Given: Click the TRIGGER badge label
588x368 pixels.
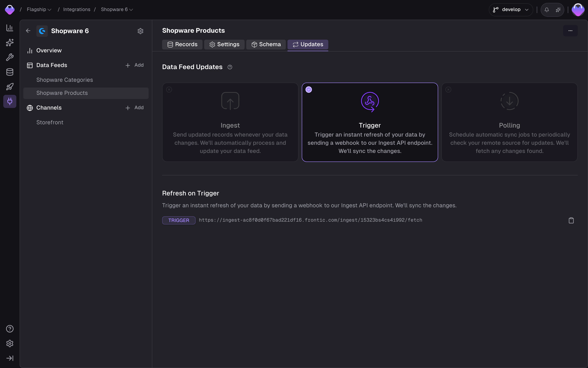Looking at the screenshot, I should click(x=179, y=220).
